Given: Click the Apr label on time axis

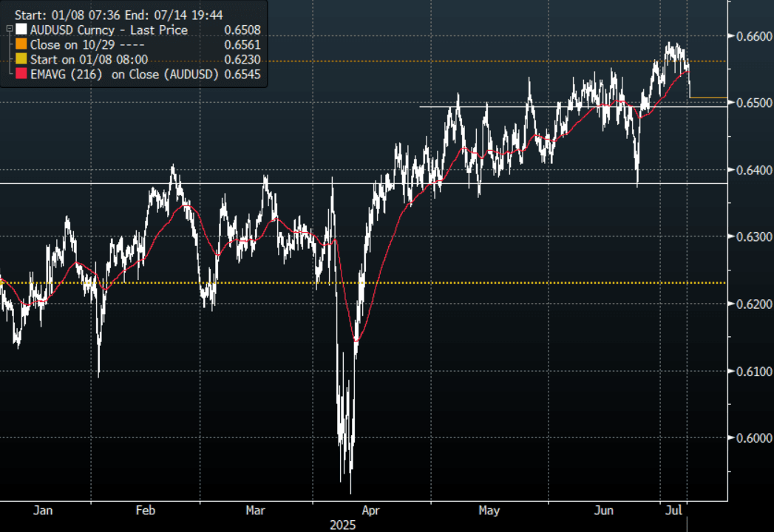Looking at the screenshot, I should coord(370,511).
